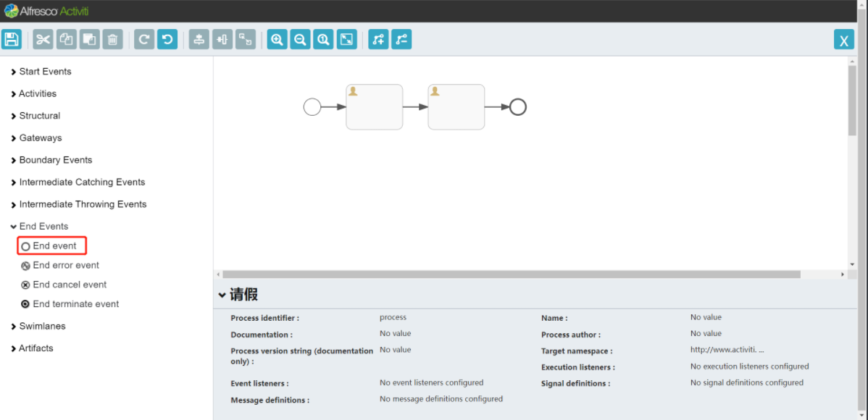Zoom to actual size magnifier icon

tap(323, 39)
